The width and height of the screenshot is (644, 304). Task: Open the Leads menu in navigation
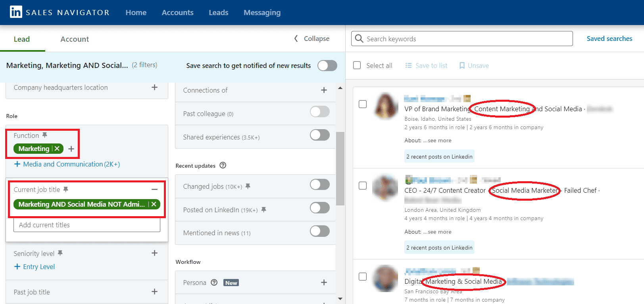coord(219,12)
